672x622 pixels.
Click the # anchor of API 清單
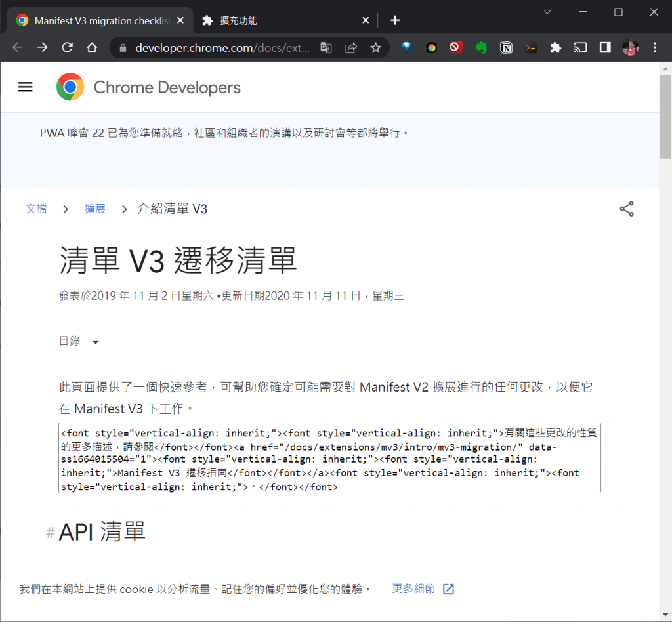(x=50, y=533)
